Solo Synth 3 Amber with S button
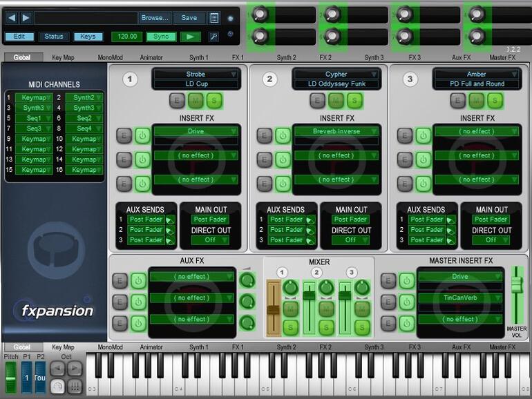Viewport: 532px width, 399px height. coord(495,100)
